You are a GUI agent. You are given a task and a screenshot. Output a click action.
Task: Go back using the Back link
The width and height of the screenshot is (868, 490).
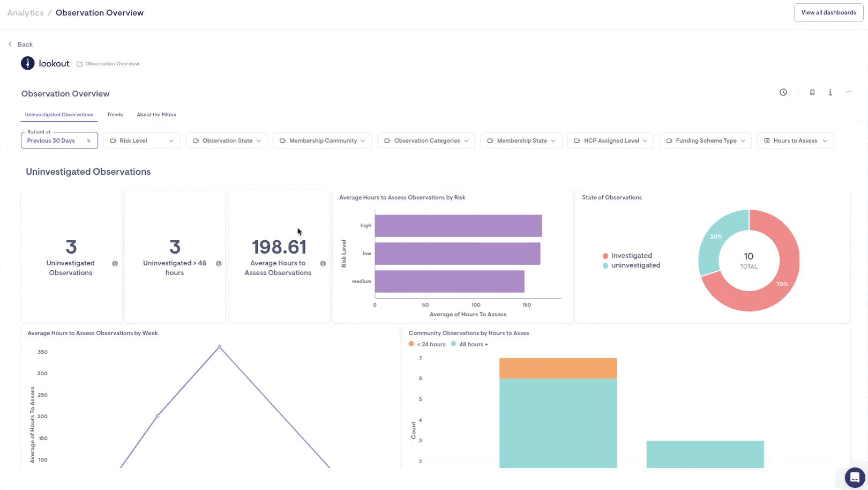21,44
